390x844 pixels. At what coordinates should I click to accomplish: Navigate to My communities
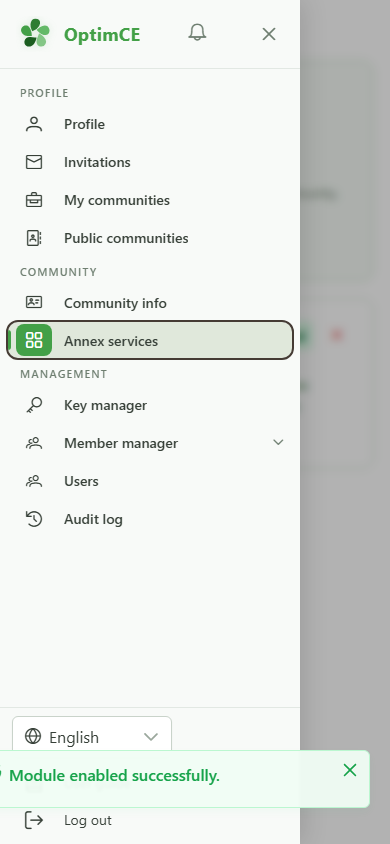pyautogui.click(x=150, y=200)
